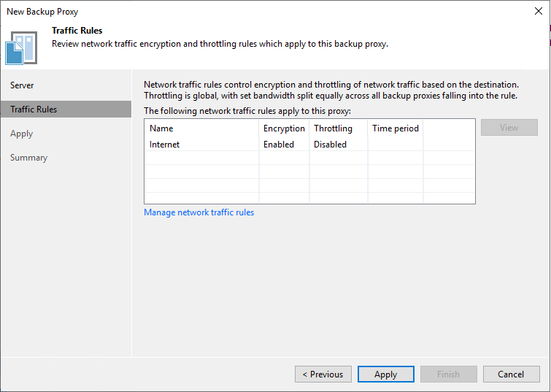This screenshot has height=392, width=551.
Task: Select the Apply step in left sidebar
Action: coord(21,134)
